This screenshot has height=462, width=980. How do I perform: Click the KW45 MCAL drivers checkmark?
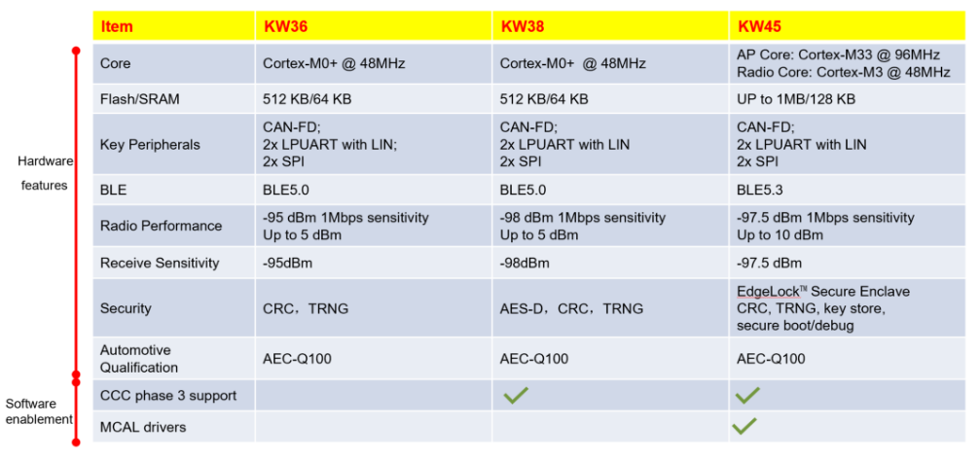click(744, 425)
